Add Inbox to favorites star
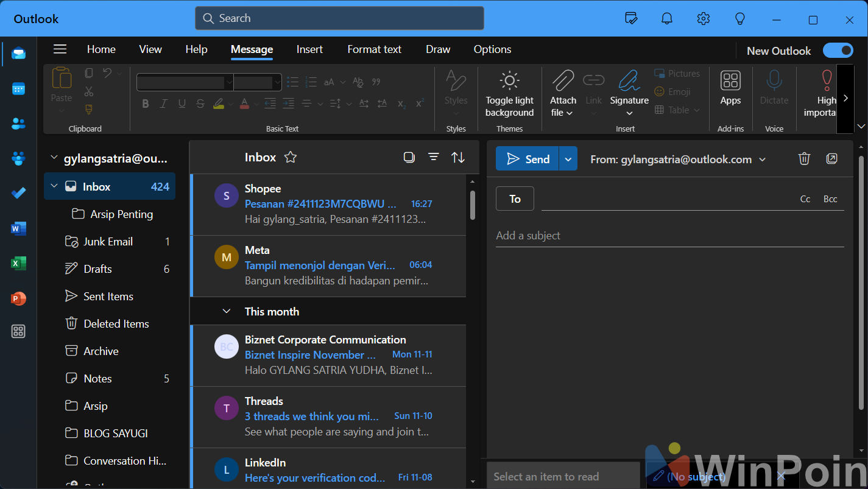868x489 pixels. (x=291, y=157)
